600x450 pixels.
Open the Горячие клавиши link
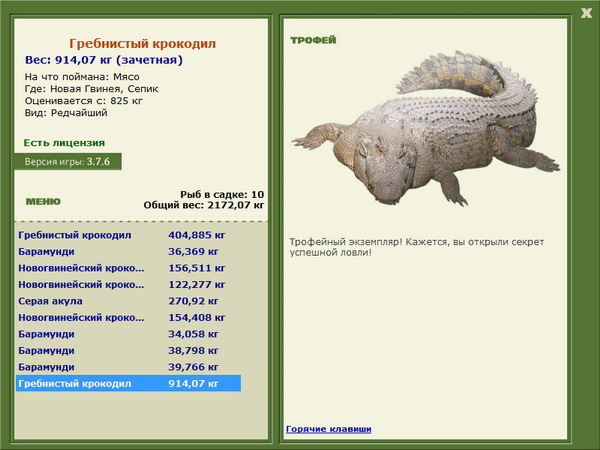click(x=328, y=429)
